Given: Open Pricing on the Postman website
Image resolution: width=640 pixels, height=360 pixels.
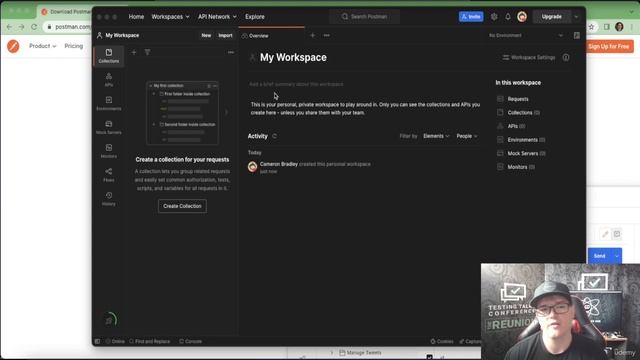Looking at the screenshot, I should click(x=73, y=46).
